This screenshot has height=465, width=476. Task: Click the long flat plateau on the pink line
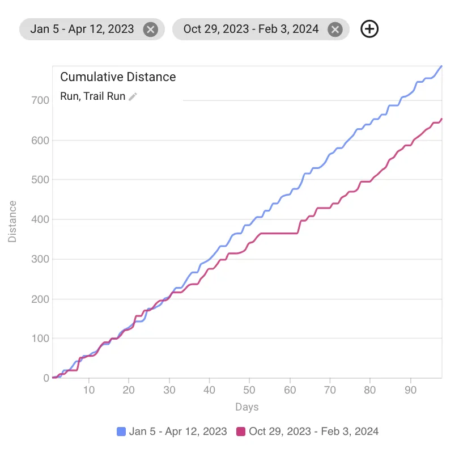(279, 233)
